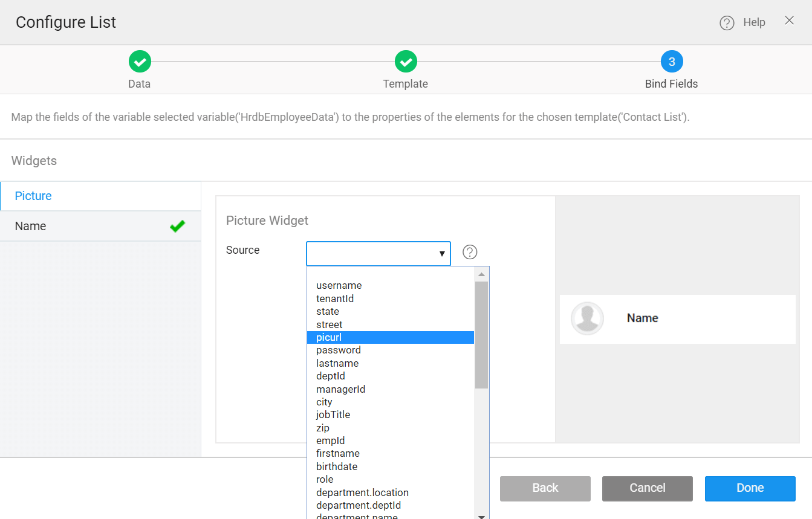Close the Configure List dialog
Image resolution: width=812 pixels, height=519 pixels.
(789, 21)
